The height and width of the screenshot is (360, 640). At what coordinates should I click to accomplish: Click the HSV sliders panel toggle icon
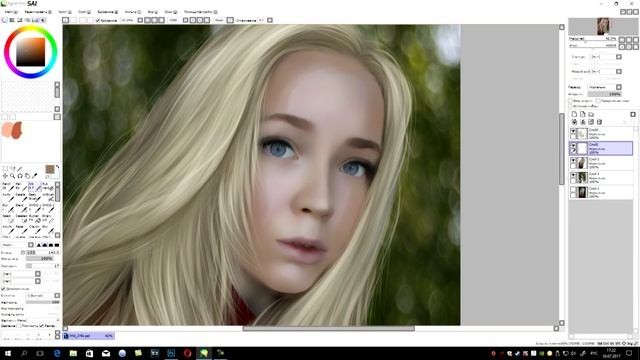tap(20, 20)
